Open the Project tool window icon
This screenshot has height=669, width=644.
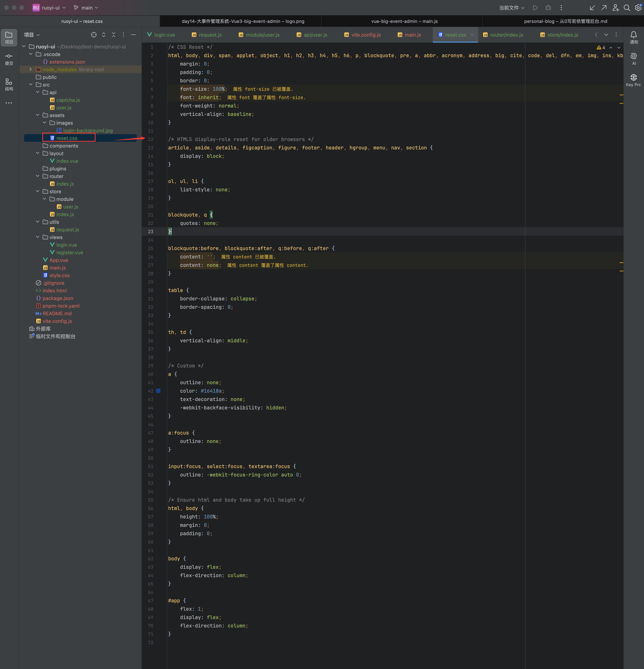pos(9,38)
